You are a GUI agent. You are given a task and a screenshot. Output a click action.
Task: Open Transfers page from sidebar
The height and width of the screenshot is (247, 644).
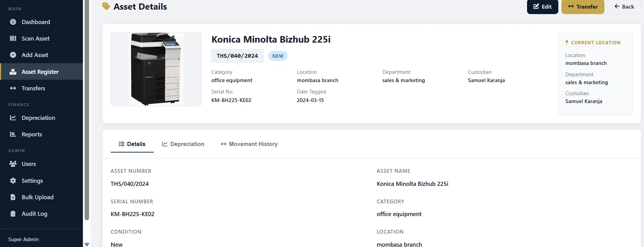tap(41, 88)
